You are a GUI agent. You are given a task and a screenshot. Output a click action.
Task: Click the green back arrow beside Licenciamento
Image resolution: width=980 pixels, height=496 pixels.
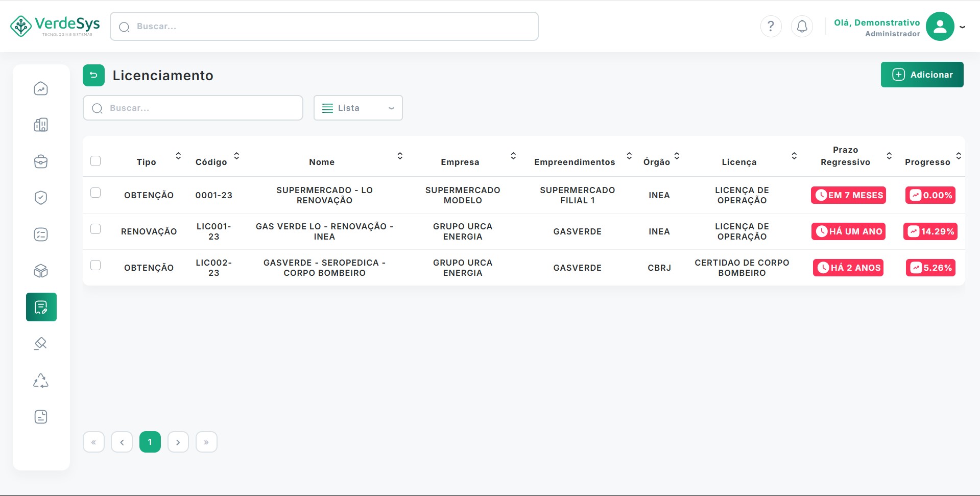[93, 76]
